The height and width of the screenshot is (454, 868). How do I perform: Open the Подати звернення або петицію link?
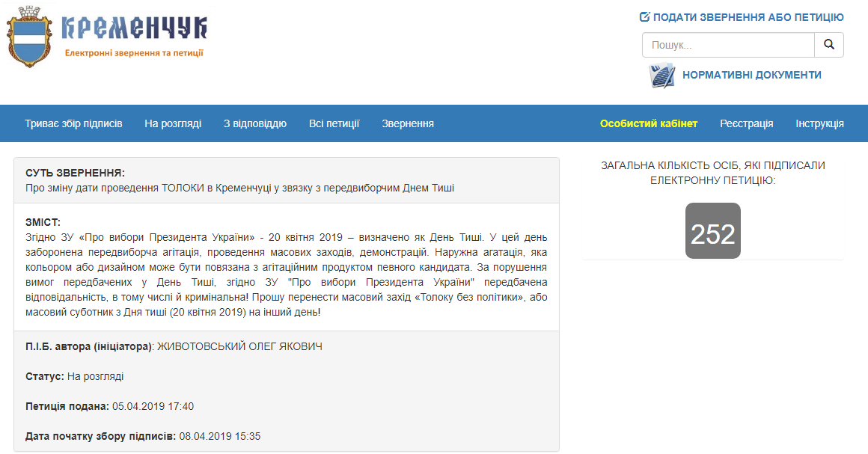click(748, 17)
